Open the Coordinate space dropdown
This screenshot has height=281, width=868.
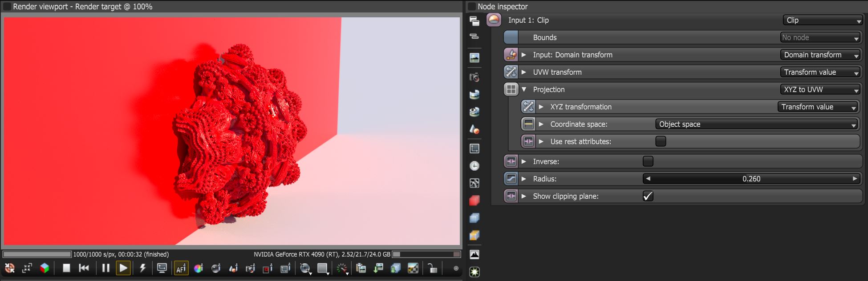click(x=757, y=124)
